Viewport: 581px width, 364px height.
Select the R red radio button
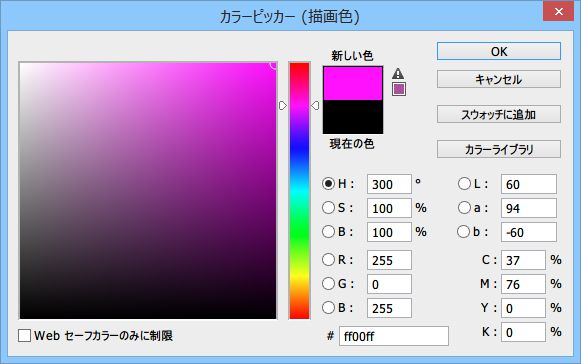click(x=328, y=259)
